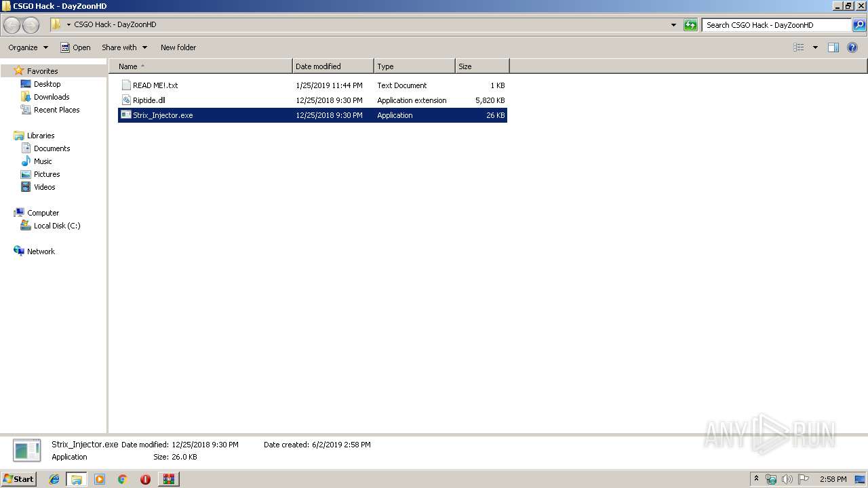This screenshot has height=488, width=868.
Task: Open Windows Media Player from taskbar
Action: click(x=100, y=479)
